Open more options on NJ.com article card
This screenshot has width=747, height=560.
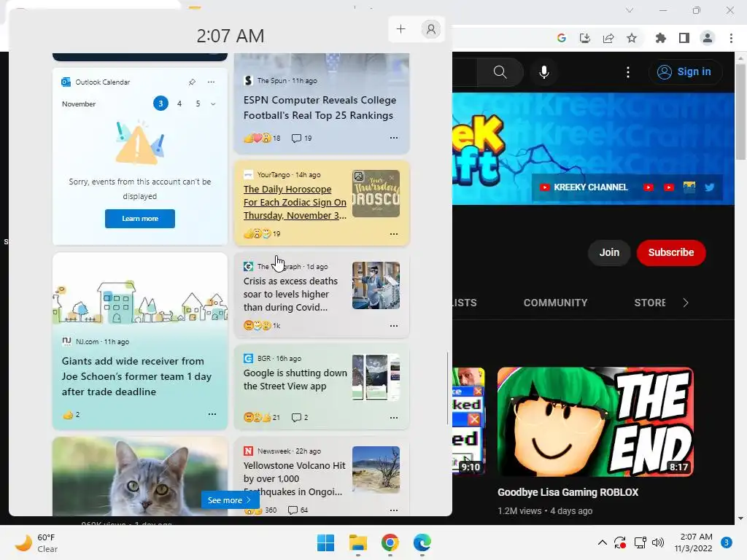212,414
